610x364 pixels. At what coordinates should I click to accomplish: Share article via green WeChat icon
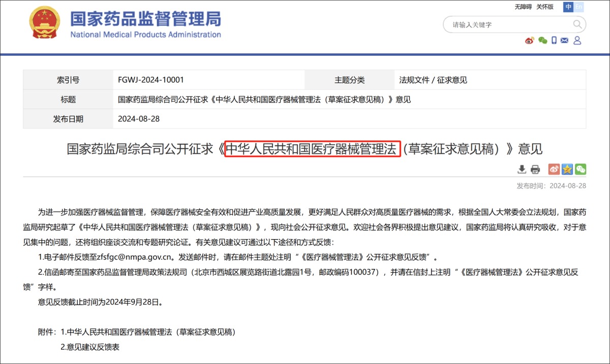pos(580,169)
